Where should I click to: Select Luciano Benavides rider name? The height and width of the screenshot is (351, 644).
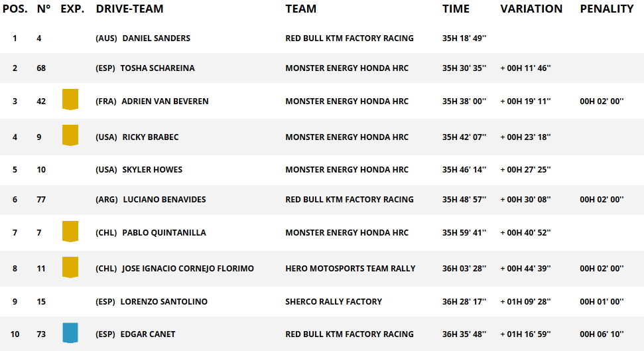164,200
